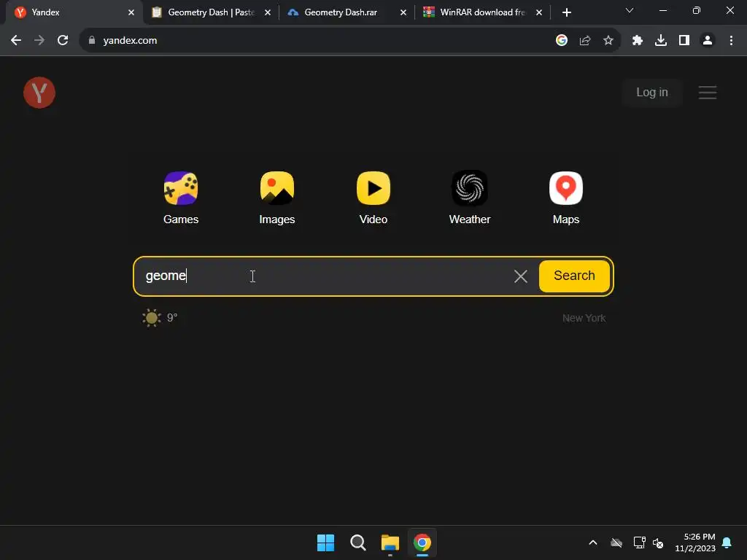Click the Chrome taskbar icon

(x=422, y=542)
